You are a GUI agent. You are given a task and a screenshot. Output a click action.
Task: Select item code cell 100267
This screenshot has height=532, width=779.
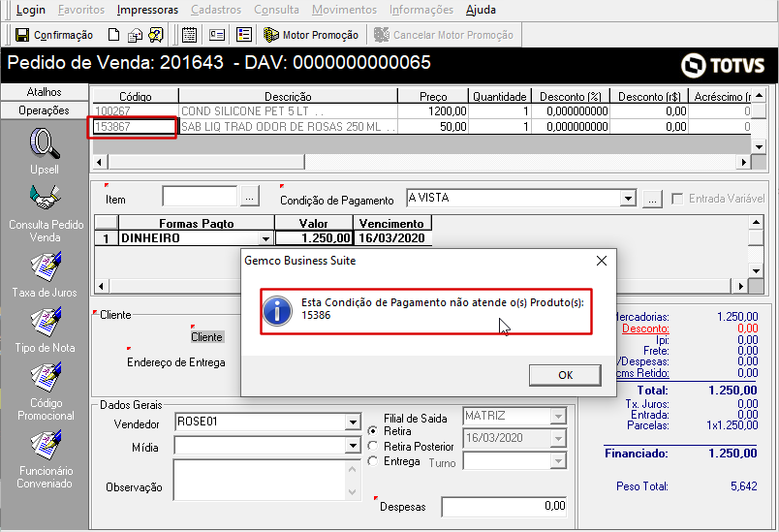[x=135, y=111]
